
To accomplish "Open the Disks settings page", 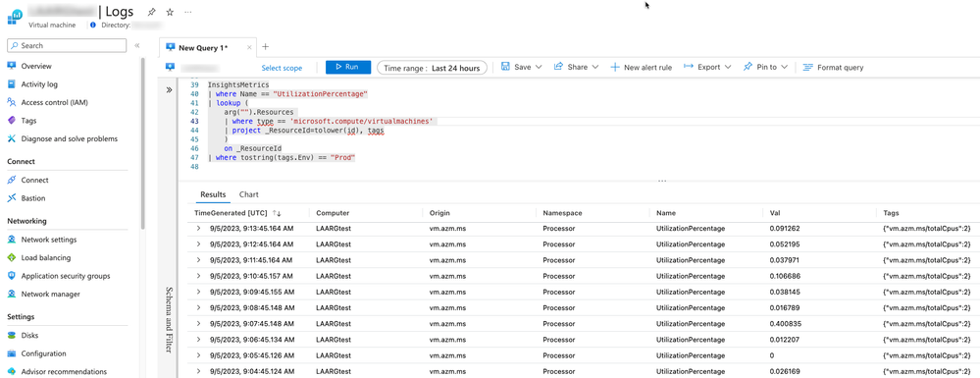I will click(30, 335).
